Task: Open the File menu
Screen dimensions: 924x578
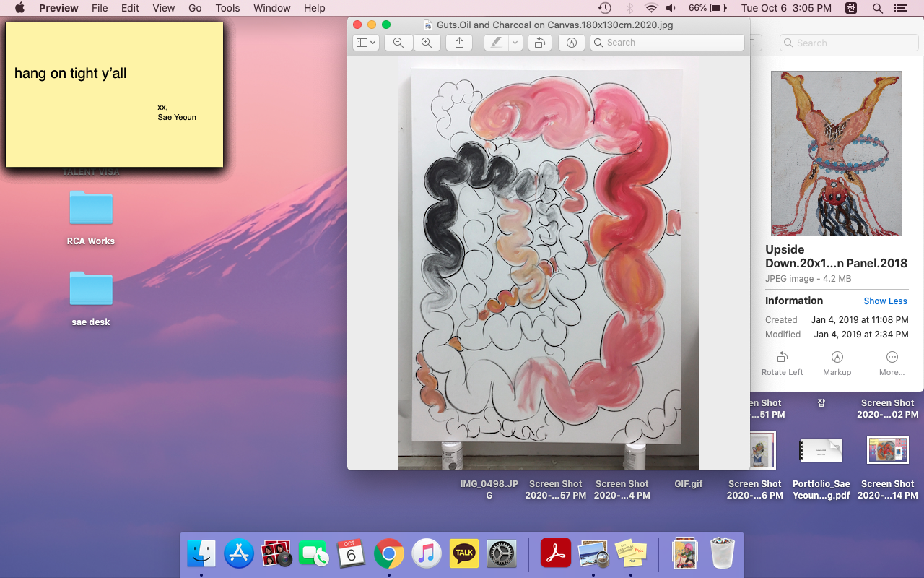Action: (x=100, y=8)
